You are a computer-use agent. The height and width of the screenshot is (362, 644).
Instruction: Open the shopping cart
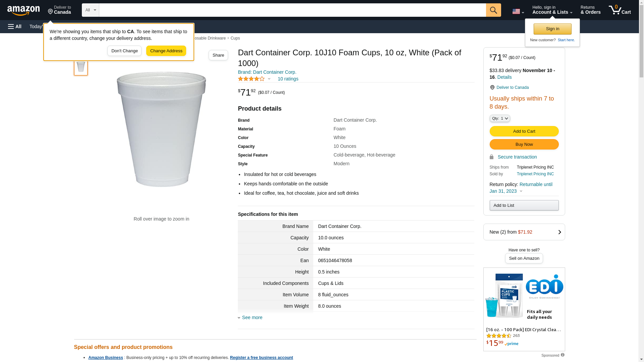click(x=620, y=10)
